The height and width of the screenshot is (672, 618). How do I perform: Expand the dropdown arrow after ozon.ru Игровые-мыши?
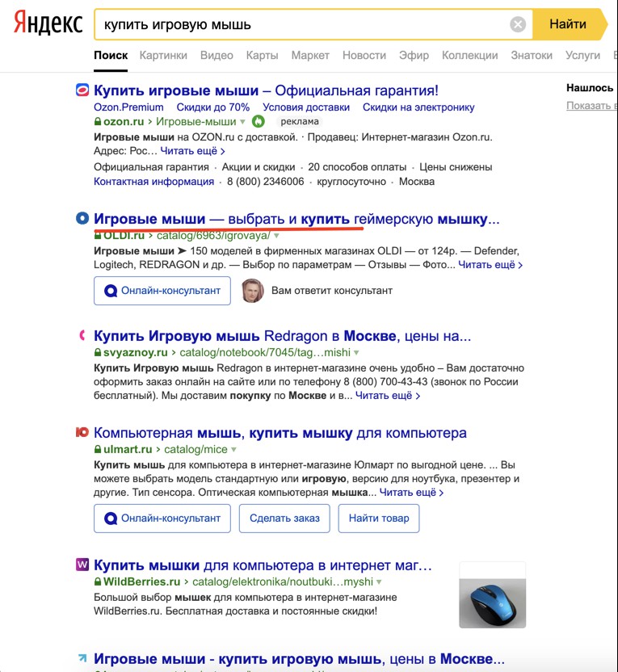242,122
